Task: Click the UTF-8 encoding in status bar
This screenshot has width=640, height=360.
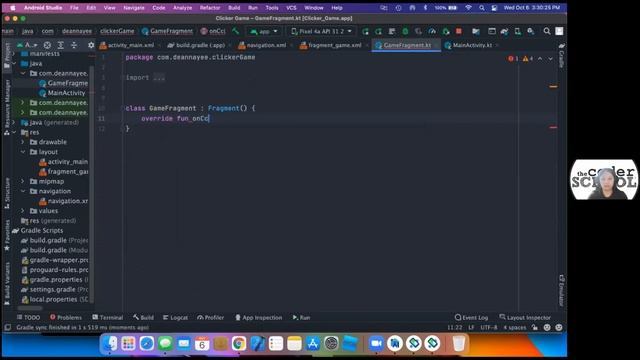Action: (x=489, y=327)
